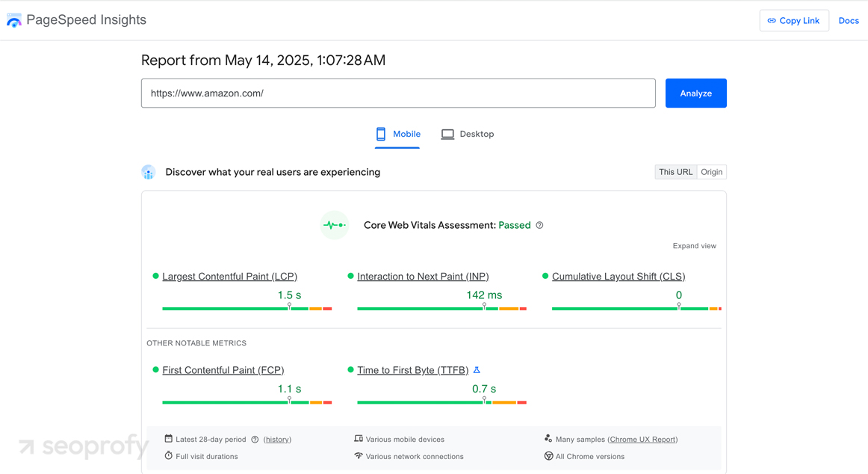Click the report date heading
Viewport: 868px width, 474px height.
point(263,61)
